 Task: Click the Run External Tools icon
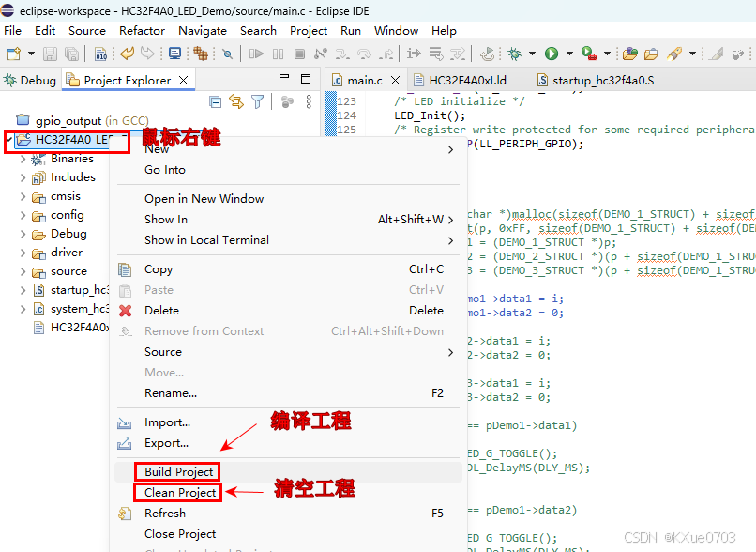point(589,54)
